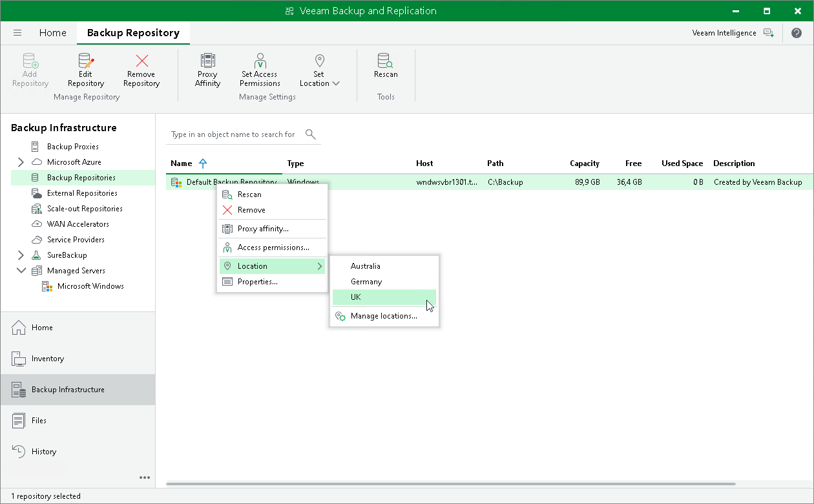Choose Rescan in the context menu

[x=272, y=194]
